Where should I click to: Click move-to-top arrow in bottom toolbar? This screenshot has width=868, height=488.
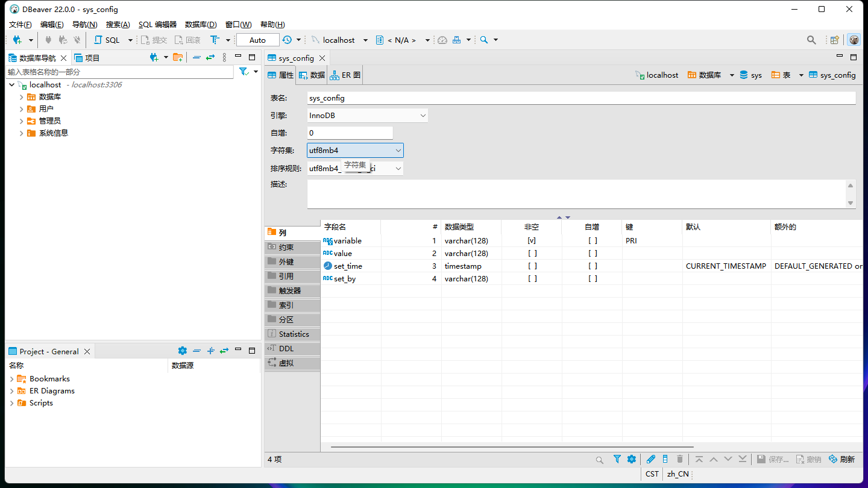click(699, 459)
